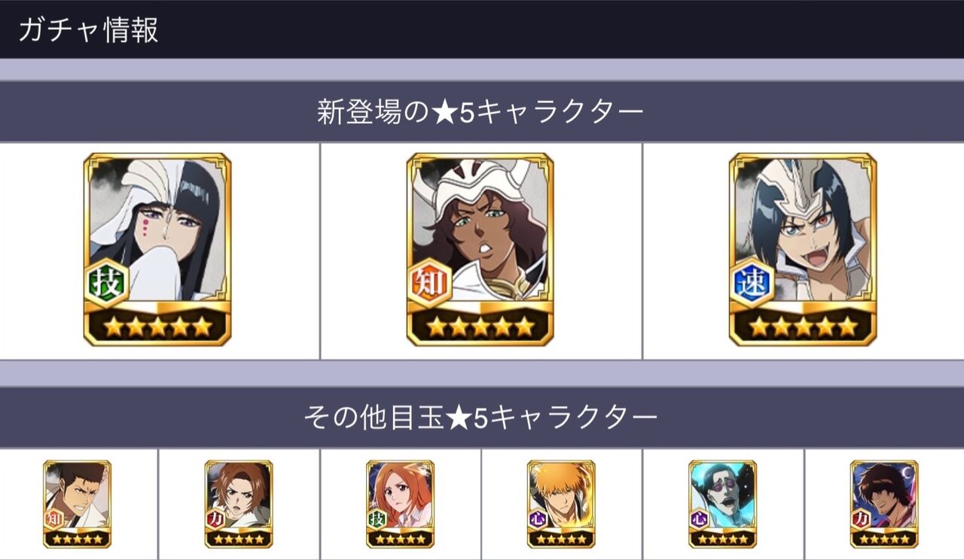Viewport: 964px width, 560px height.
Task: Tap the green 技 badge on first large card
Action: pyautogui.click(x=106, y=282)
